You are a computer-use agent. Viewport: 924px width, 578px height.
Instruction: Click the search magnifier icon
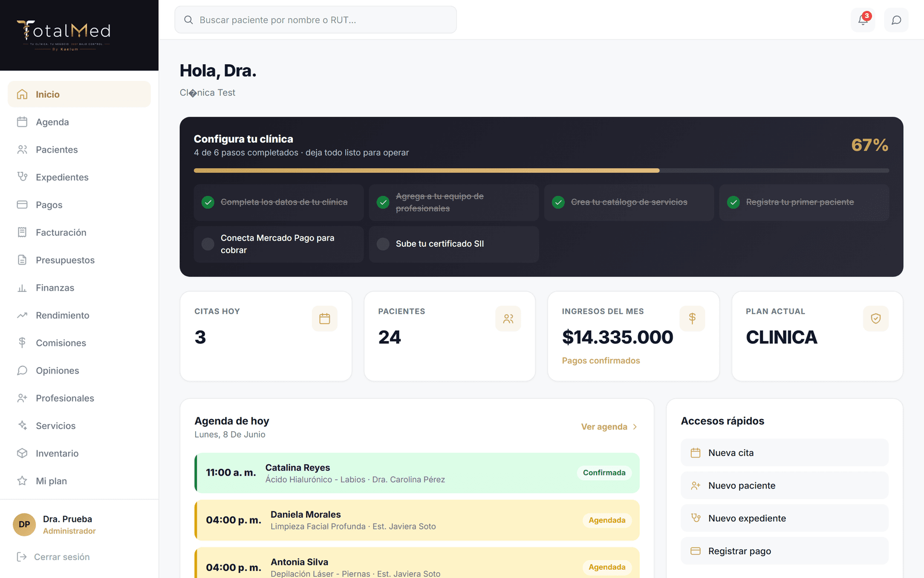pos(188,20)
